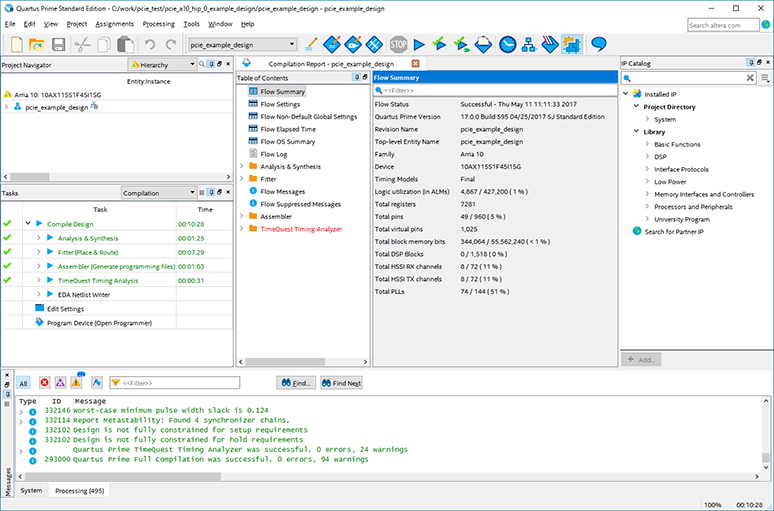Click the speech bubble support icon
The height and width of the screenshot is (511, 774).
point(599,44)
